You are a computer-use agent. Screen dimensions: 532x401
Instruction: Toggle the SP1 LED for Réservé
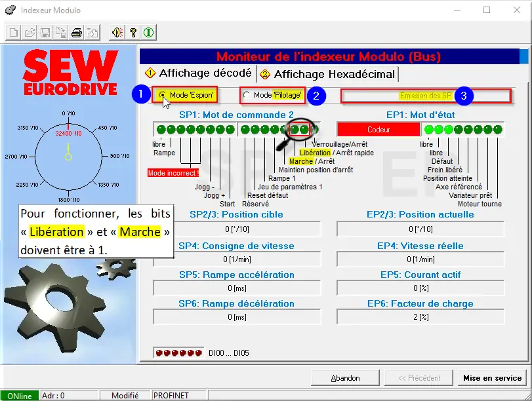point(245,130)
